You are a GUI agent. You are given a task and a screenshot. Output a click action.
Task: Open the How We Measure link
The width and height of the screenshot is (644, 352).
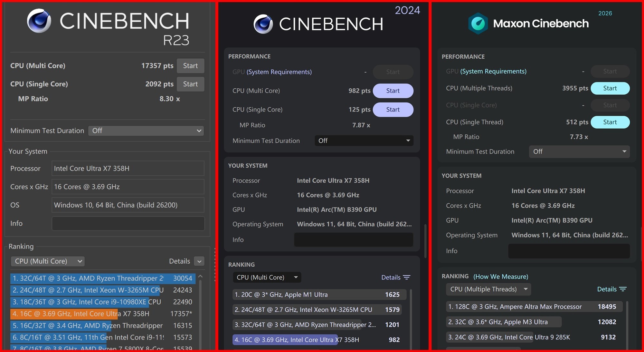(x=501, y=277)
